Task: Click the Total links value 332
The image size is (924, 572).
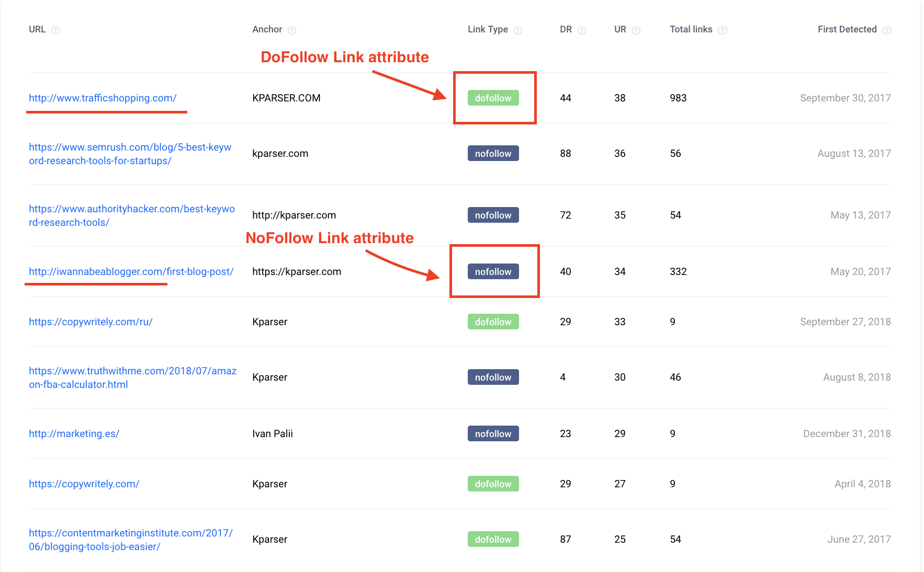Action: [678, 271]
